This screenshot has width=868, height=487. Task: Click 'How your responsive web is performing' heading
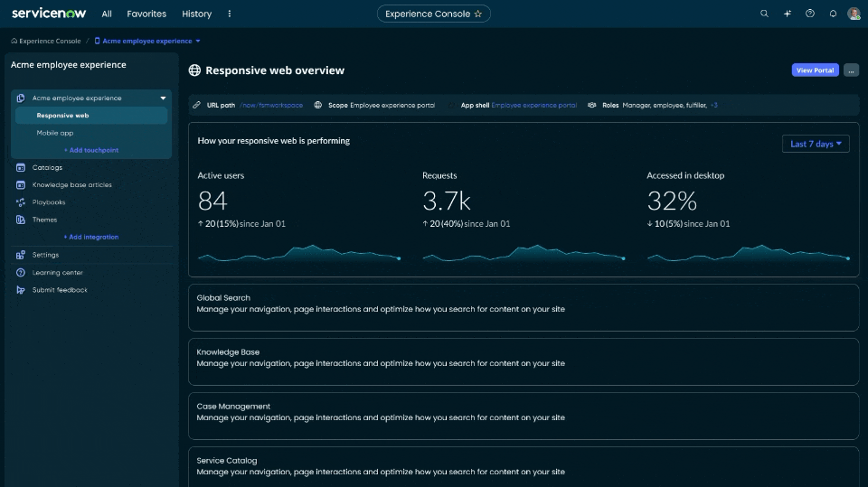(x=273, y=141)
